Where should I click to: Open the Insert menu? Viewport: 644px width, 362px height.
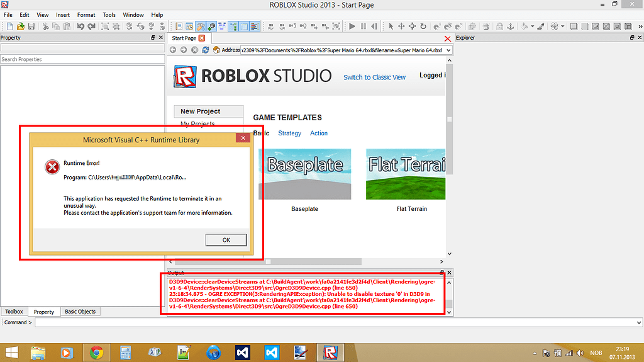click(63, 15)
